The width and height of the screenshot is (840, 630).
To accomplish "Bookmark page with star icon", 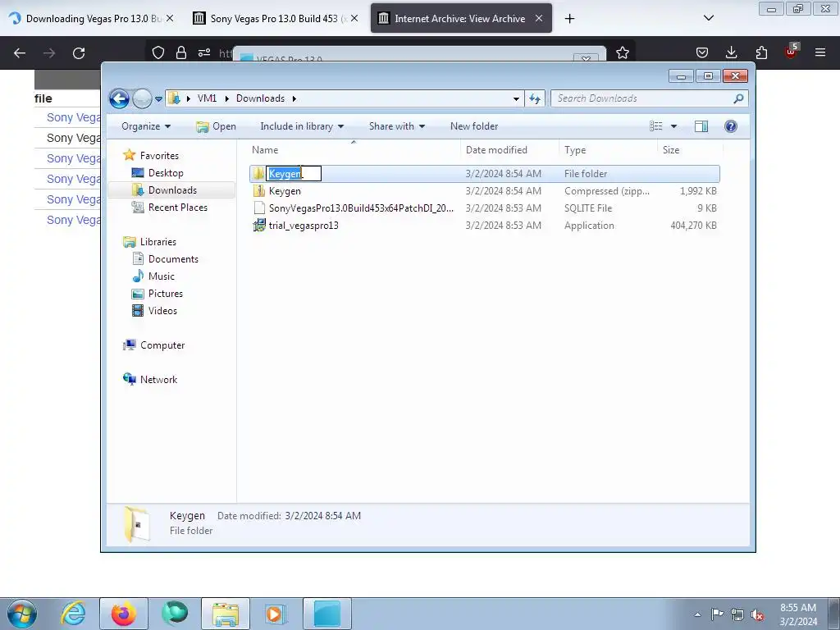I will coord(622,52).
